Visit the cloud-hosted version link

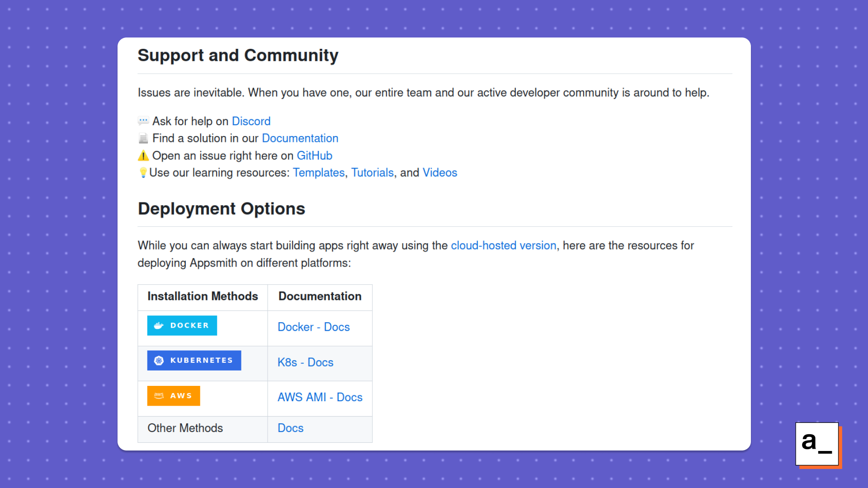[503, 245]
